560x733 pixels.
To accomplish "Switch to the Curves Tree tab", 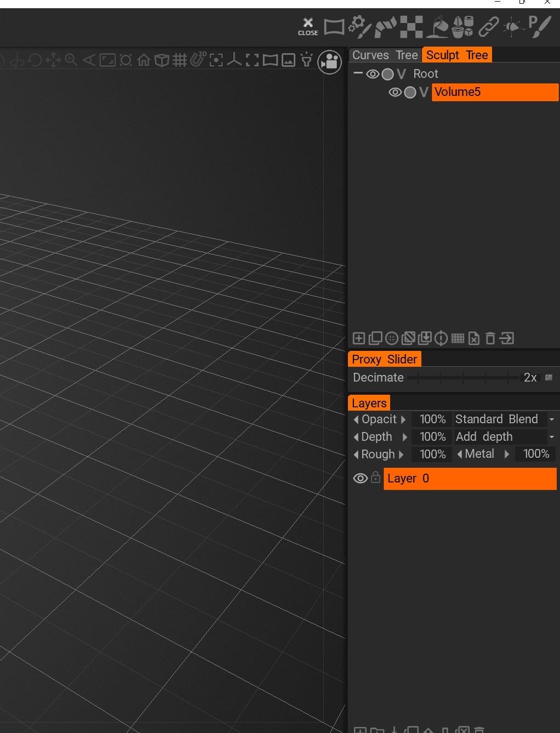I will click(384, 55).
